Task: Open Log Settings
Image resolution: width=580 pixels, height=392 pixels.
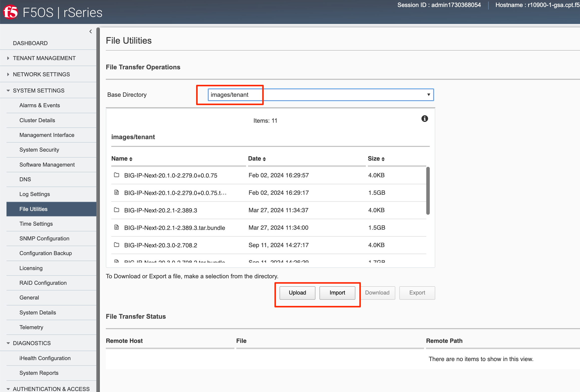Action: point(35,194)
